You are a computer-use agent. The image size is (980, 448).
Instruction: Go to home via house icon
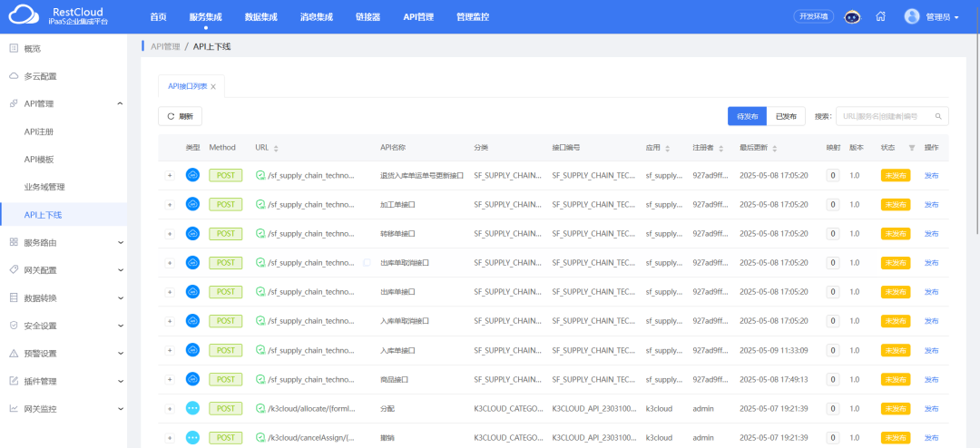(x=880, y=16)
